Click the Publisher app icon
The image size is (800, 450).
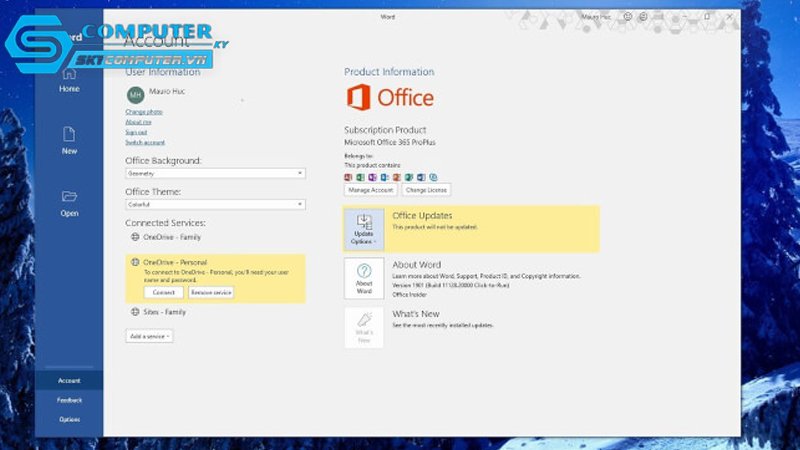[x=409, y=177]
